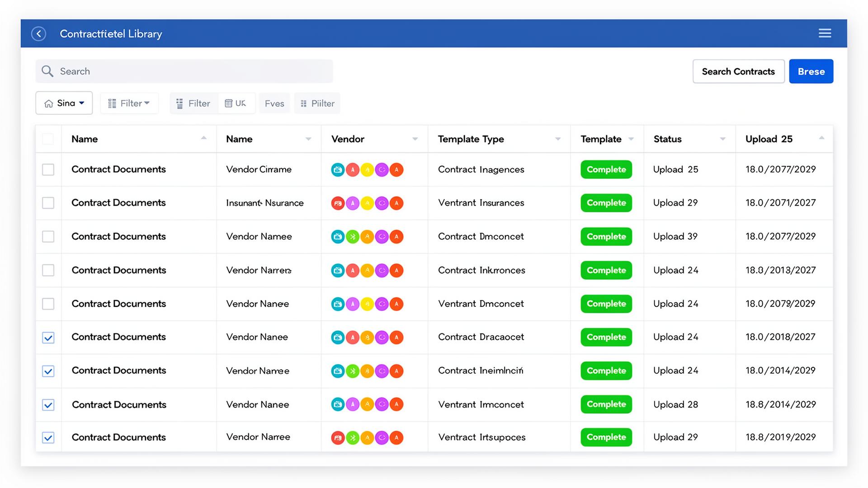Click the Search Contracts button

click(738, 71)
